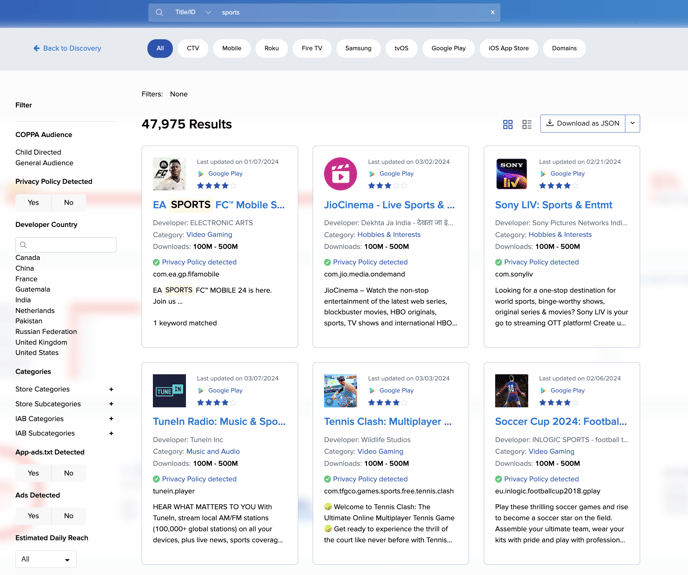688x575 pixels.
Task: Select the Fire TV platform tab
Action: tap(312, 48)
